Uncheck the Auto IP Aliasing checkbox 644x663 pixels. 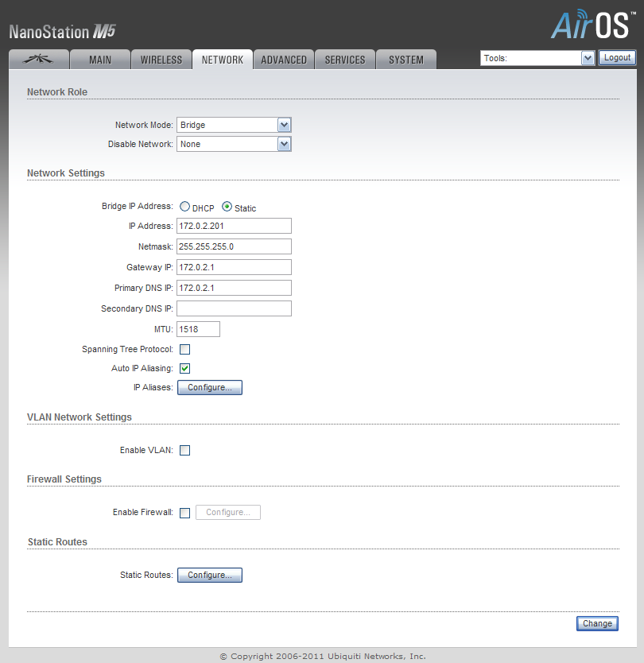click(x=184, y=368)
